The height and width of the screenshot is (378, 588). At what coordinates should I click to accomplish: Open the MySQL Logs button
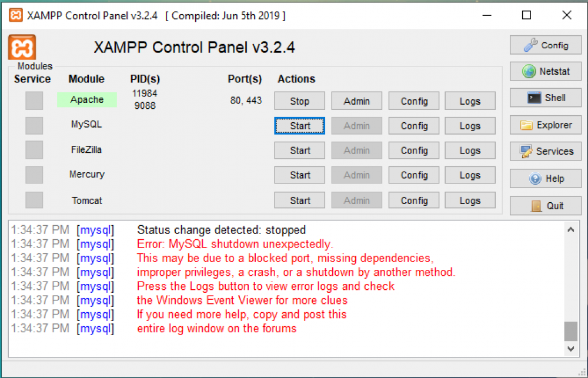point(470,126)
